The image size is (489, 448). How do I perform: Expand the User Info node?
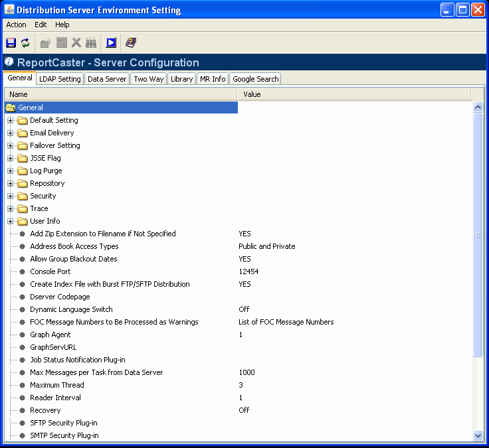click(x=10, y=221)
